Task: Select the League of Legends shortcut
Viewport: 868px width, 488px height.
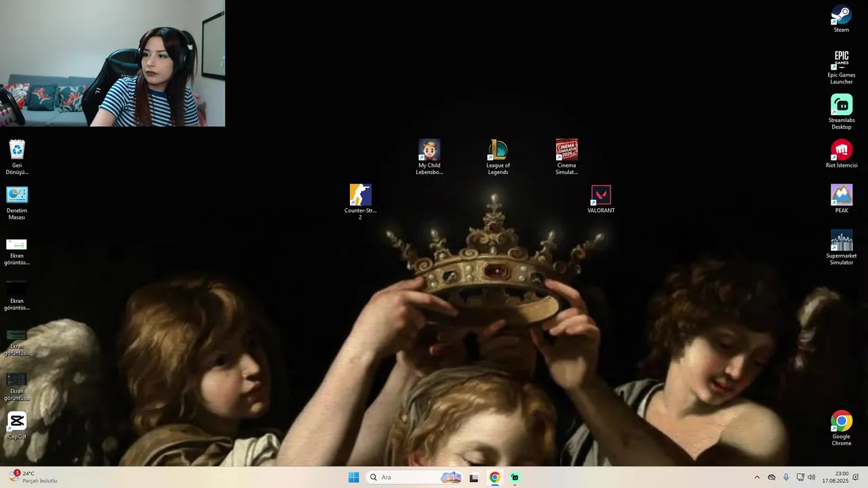Action: 498,157
